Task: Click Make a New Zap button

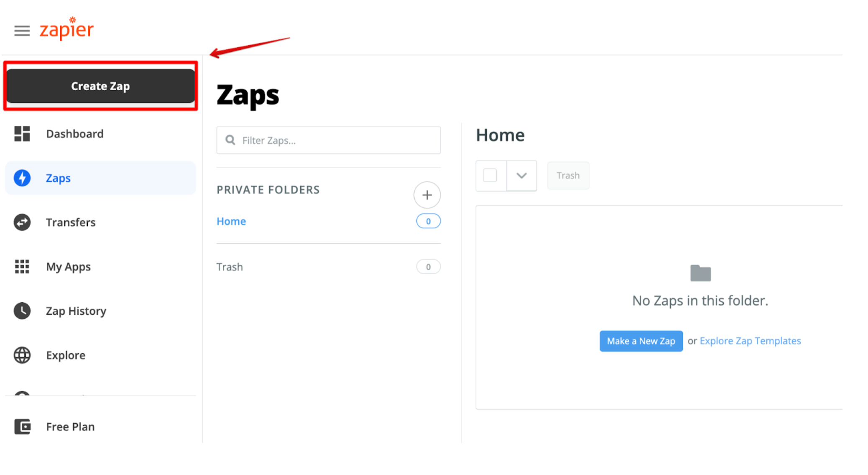Action: coord(641,341)
